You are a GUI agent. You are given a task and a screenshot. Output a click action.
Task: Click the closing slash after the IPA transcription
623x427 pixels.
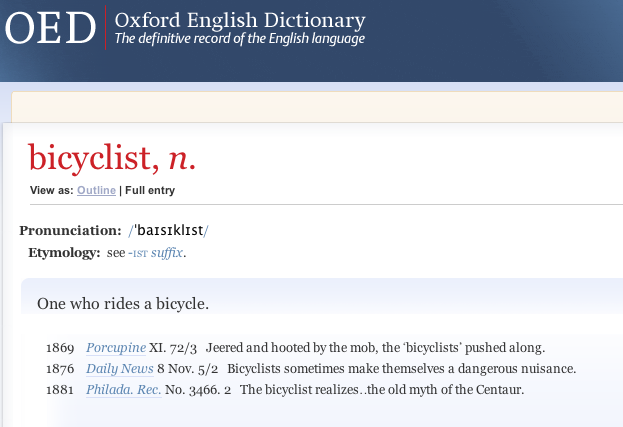click(206, 230)
